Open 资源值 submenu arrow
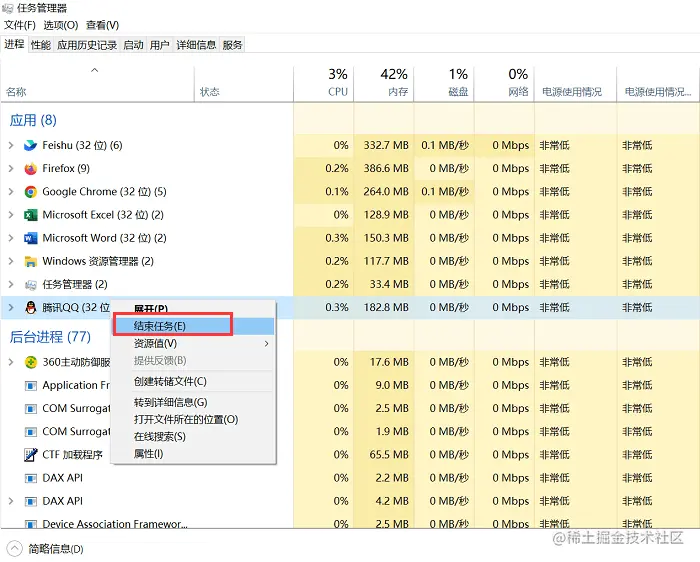 tap(267, 344)
